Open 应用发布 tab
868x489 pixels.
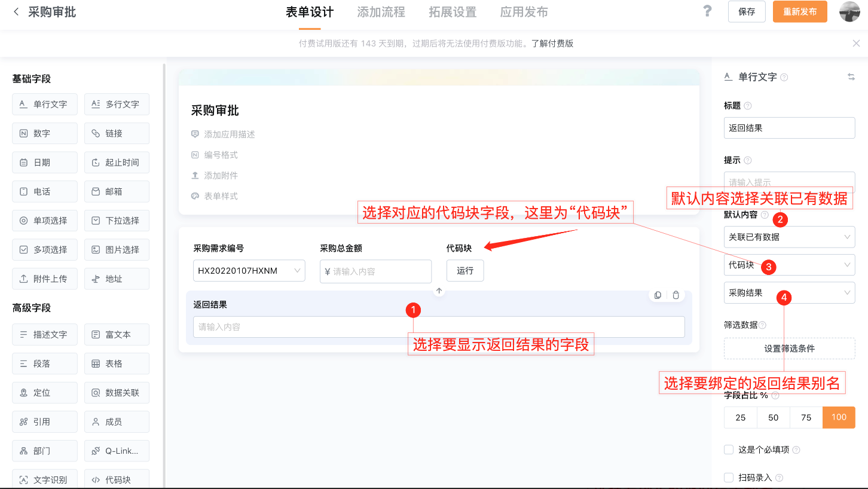coord(524,12)
